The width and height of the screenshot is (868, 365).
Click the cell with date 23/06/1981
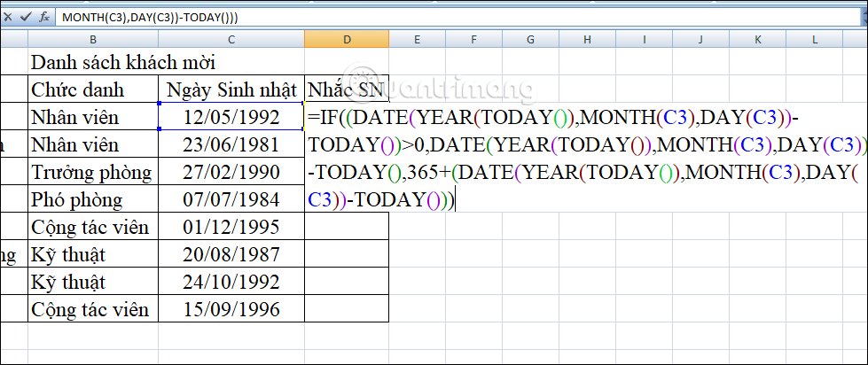(231, 144)
